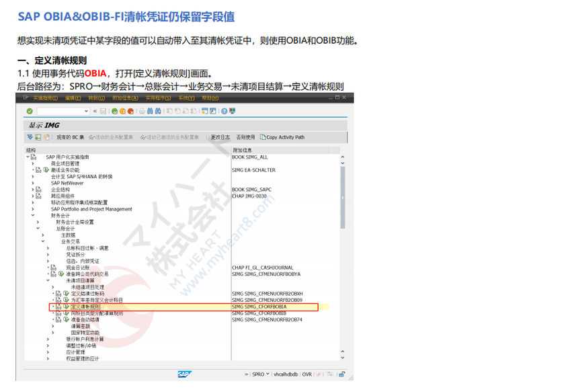578x392 pixels.
Task: Click the documentation icon beside 企业结构
Action: pyautogui.click(x=39, y=190)
